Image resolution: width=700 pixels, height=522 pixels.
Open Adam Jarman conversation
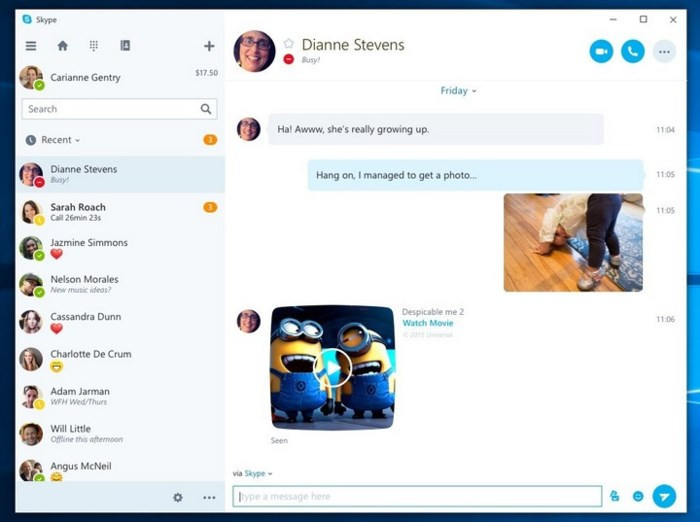(x=120, y=397)
